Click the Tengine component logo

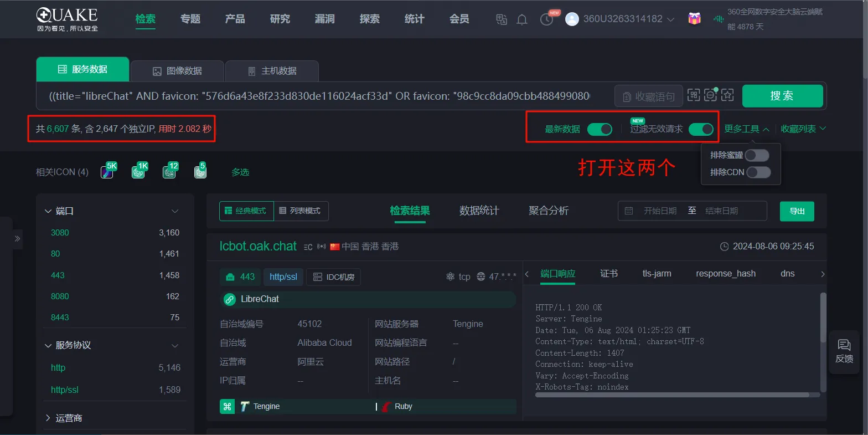[245, 407]
